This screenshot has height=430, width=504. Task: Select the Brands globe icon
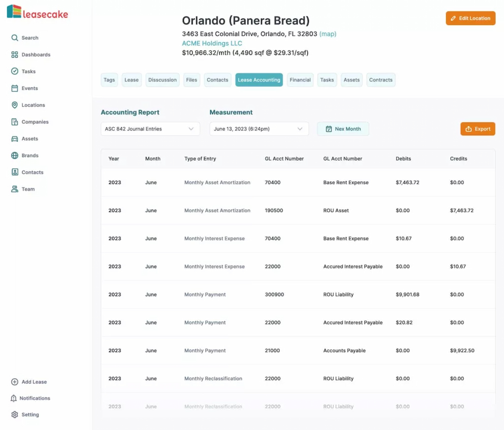click(14, 155)
